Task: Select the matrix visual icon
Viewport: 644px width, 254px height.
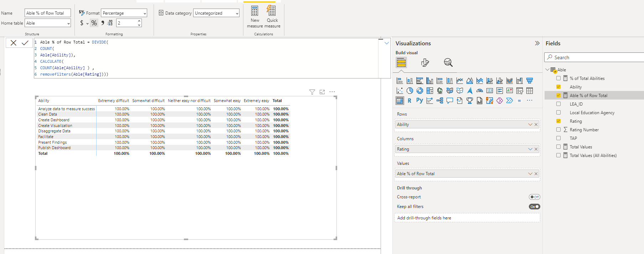Action: 400,101
